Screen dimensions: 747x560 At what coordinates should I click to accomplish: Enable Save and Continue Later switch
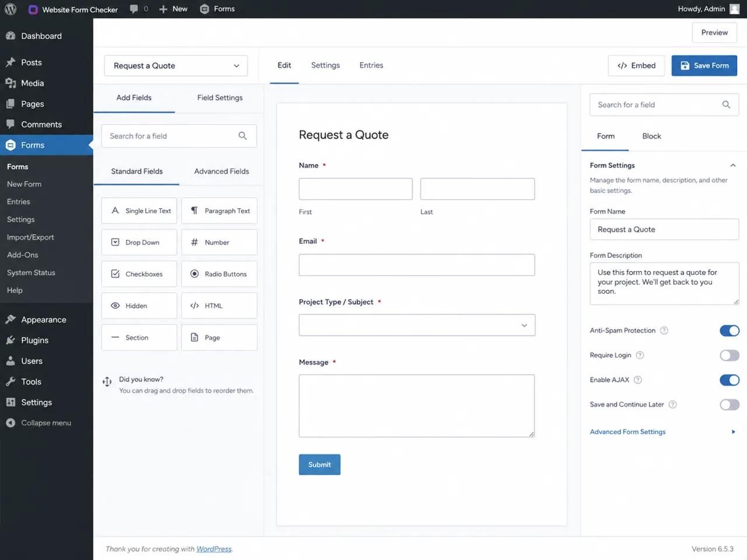click(x=729, y=404)
